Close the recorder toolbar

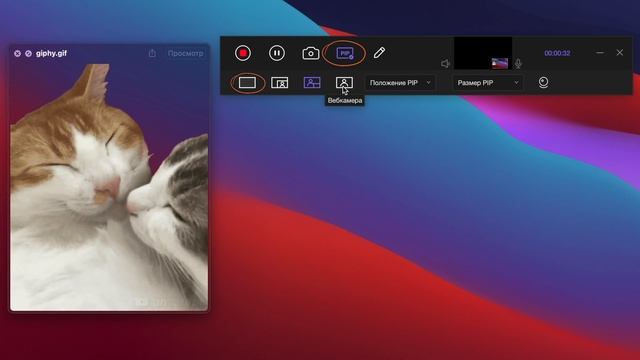click(620, 53)
